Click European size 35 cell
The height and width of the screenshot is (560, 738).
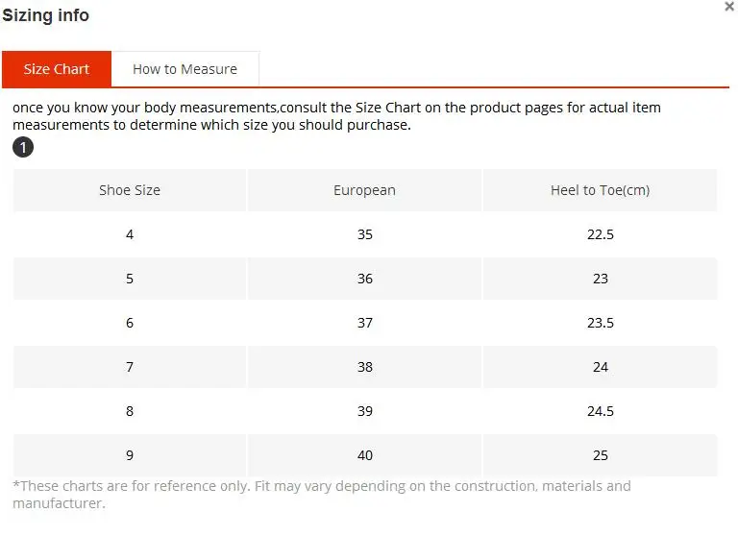point(364,234)
